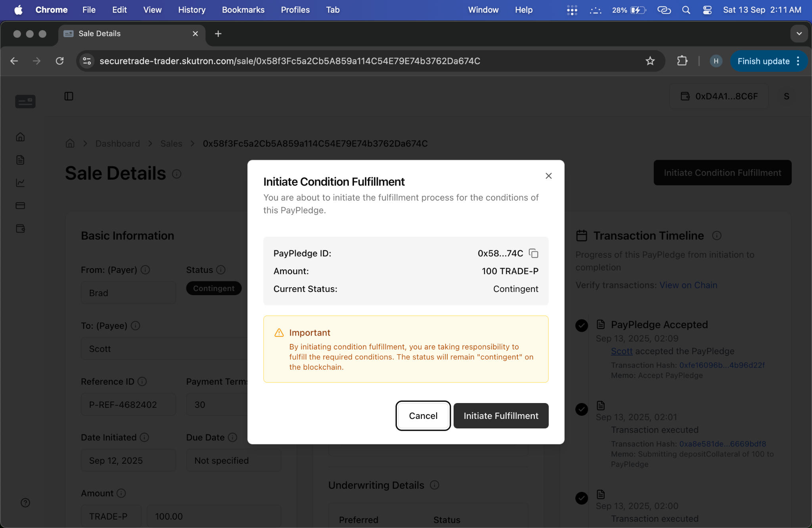Bookmark this page with star icon
The image size is (812, 528).
650,61
